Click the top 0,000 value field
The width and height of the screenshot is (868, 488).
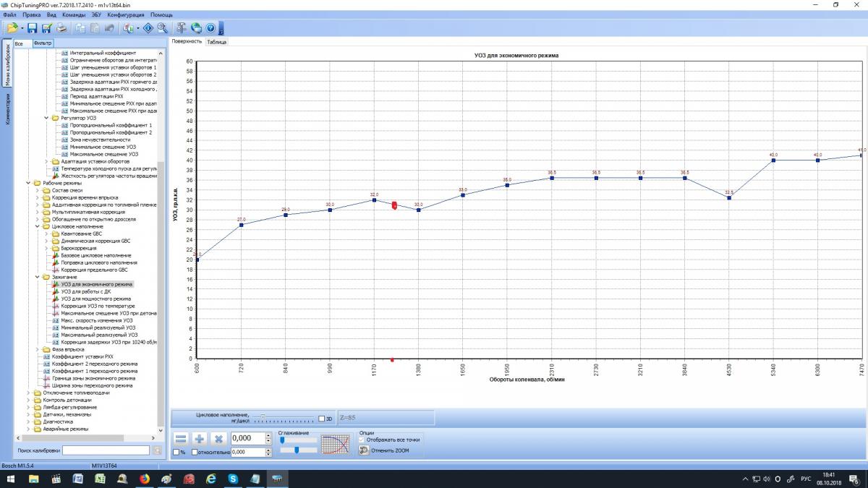click(251, 439)
